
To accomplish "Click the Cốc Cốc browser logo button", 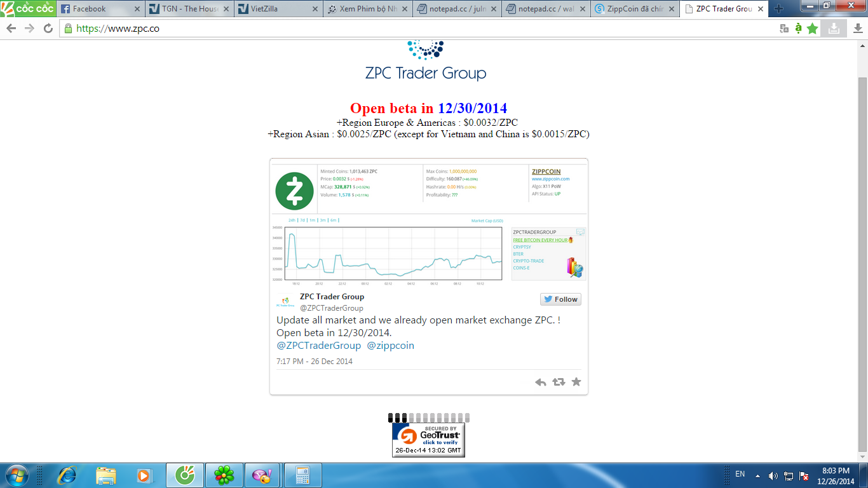I will pyautogui.click(x=28, y=8).
